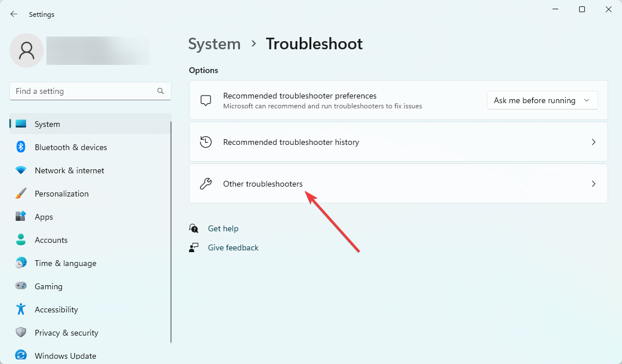
Task: Click the wrench icon for Other troubleshooters
Action: (x=205, y=184)
